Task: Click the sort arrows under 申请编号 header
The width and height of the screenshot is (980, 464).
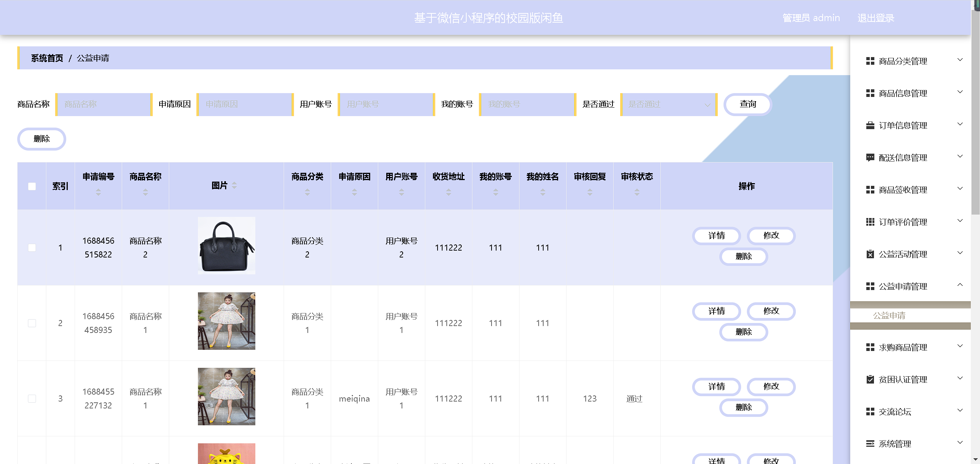Action: pos(98,192)
